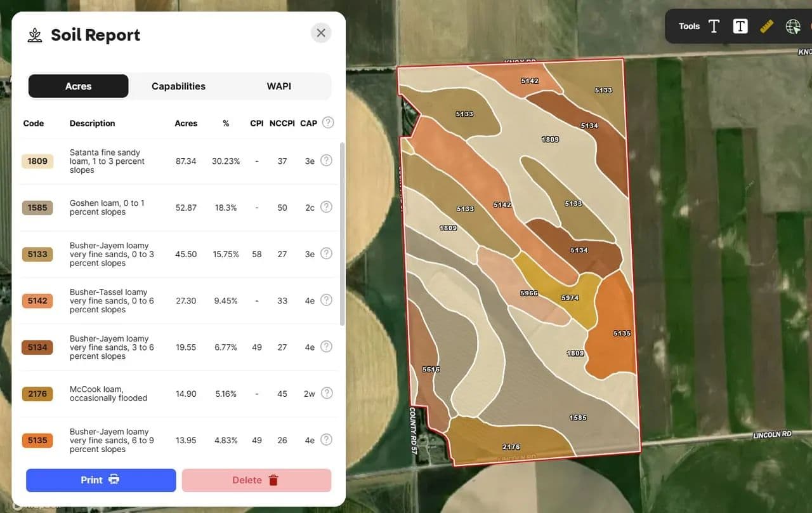Click the help icon in table header

(328, 123)
